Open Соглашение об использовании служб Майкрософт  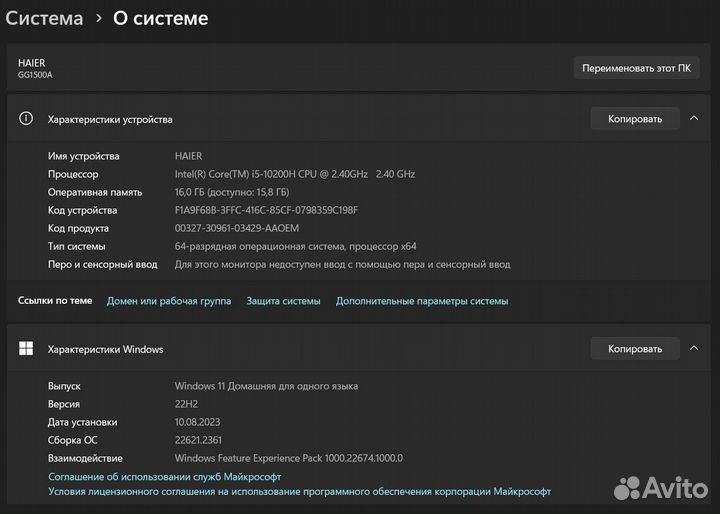pyautogui.click(x=165, y=477)
